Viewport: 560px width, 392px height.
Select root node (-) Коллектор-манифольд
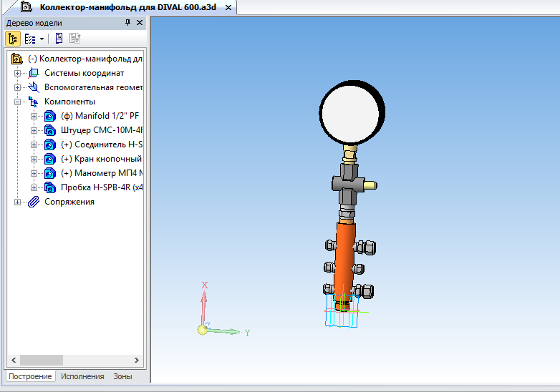click(x=85, y=59)
